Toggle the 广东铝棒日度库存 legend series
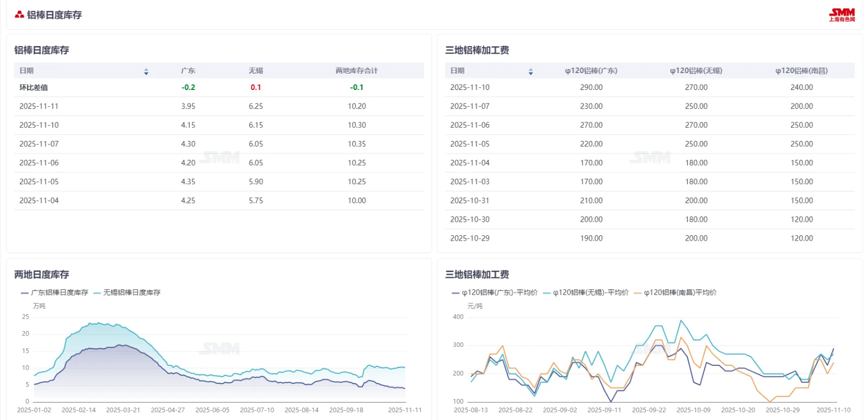This screenshot has height=420, width=868. (55, 293)
